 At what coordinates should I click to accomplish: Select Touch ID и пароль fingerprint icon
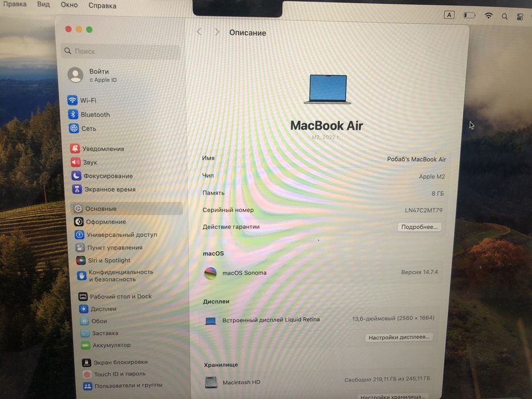[87, 374]
